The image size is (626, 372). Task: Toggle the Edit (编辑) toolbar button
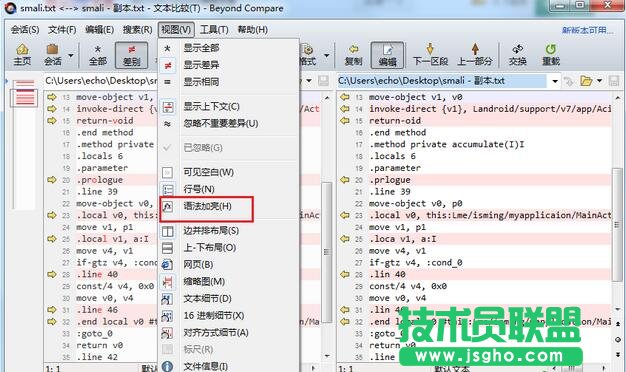[387, 55]
